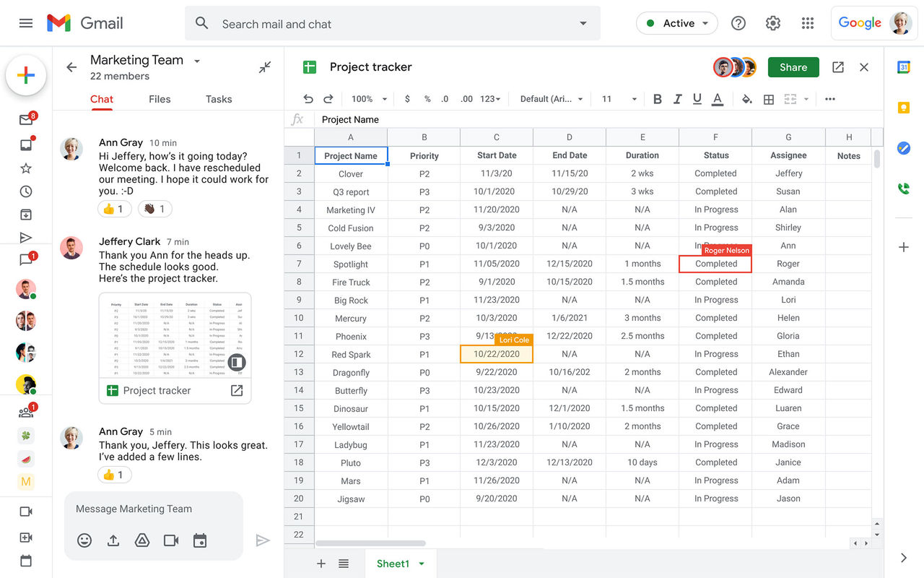924x578 pixels.
Task: Open the fill color bucket
Action: click(747, 99)
